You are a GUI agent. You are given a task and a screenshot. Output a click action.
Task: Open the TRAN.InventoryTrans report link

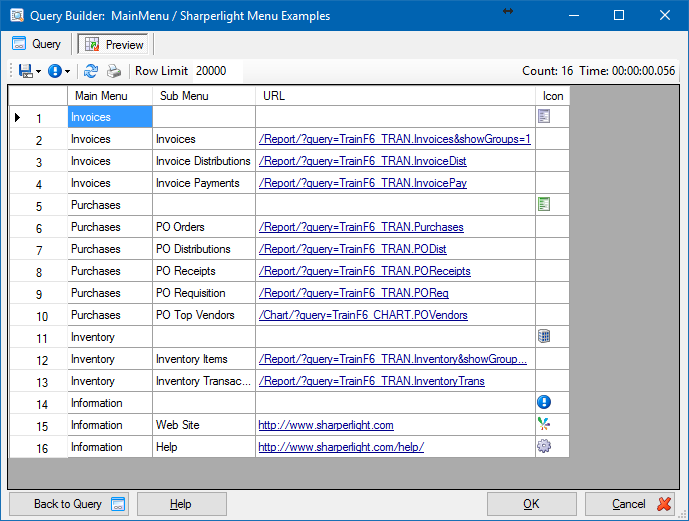point(371,380)
